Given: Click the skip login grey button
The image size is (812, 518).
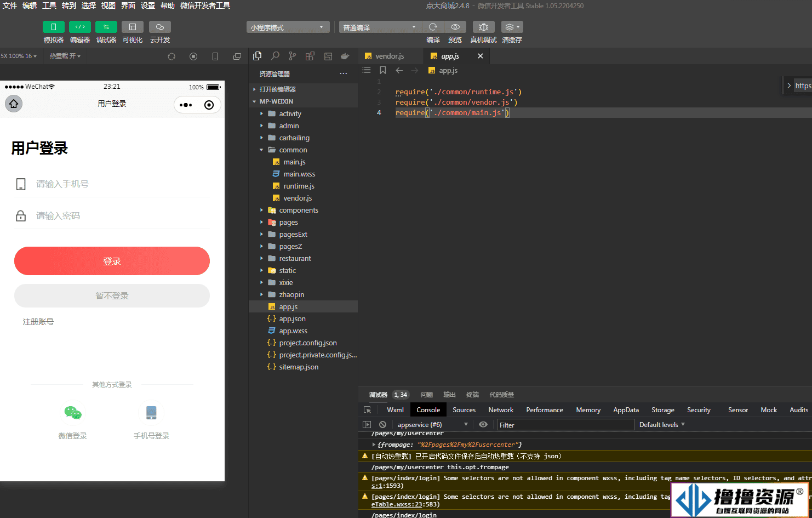Looking at the screenshot, I should click(112, 295).
